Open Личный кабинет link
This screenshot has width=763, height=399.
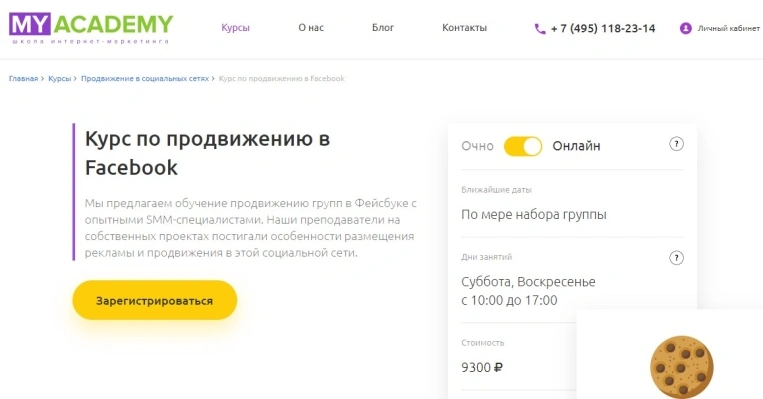pos(728,28)
